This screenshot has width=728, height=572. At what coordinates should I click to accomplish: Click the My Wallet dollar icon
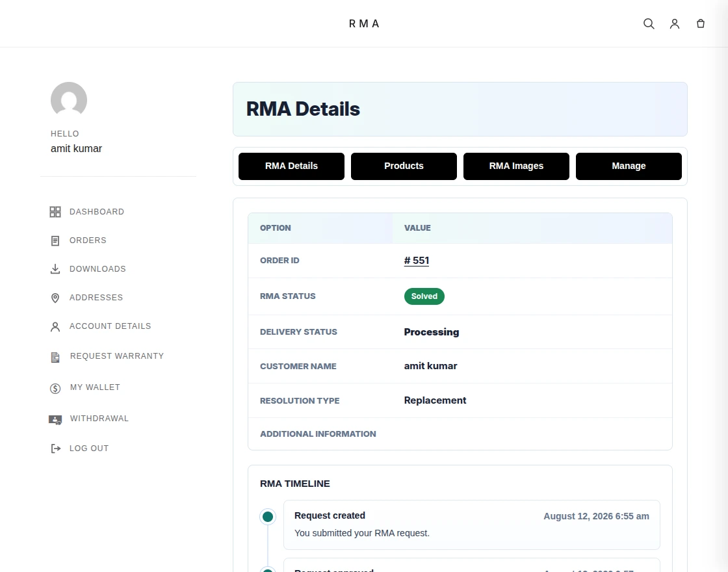coord(55,388)
